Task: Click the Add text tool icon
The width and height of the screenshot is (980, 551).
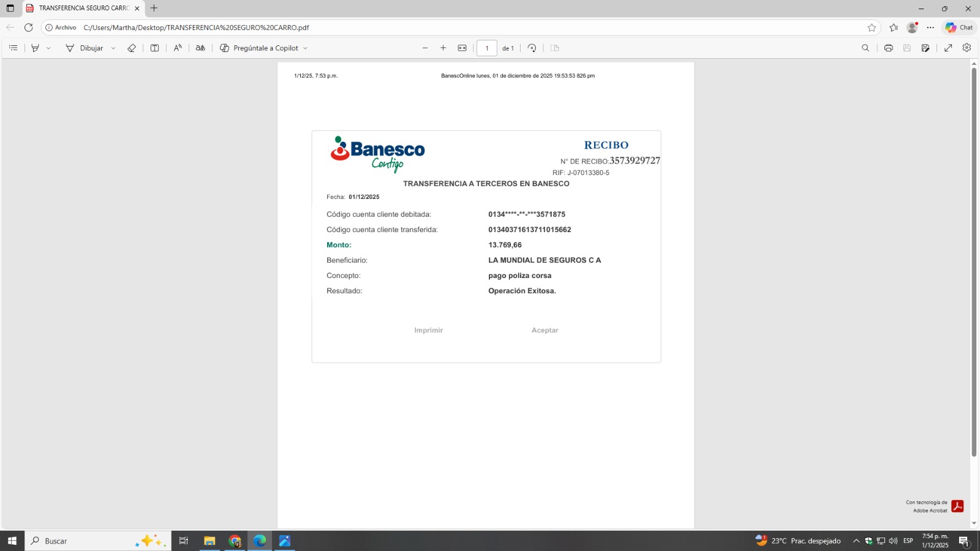Action: (x=154, y=48)
